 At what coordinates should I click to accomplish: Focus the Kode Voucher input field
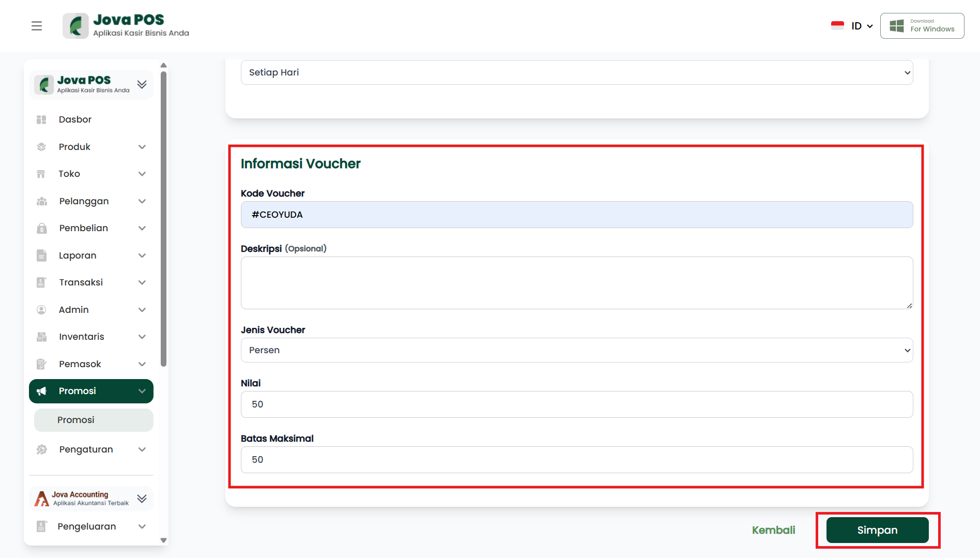click(576, 215)
